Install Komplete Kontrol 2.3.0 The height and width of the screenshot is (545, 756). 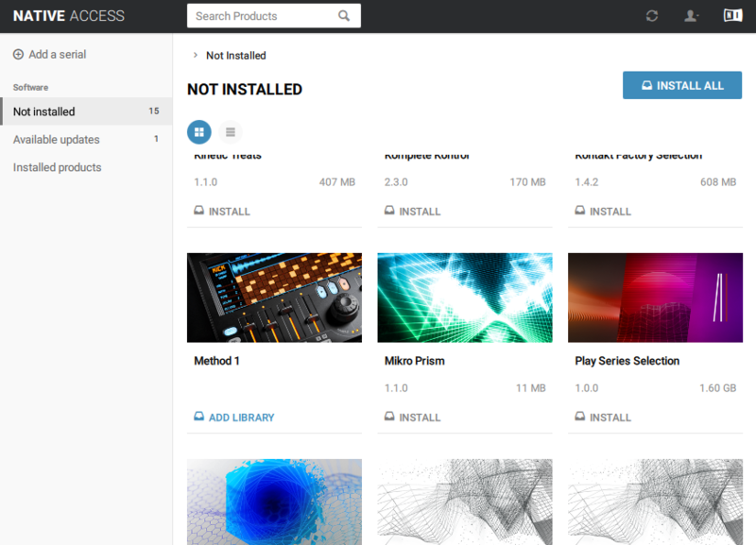413,211
